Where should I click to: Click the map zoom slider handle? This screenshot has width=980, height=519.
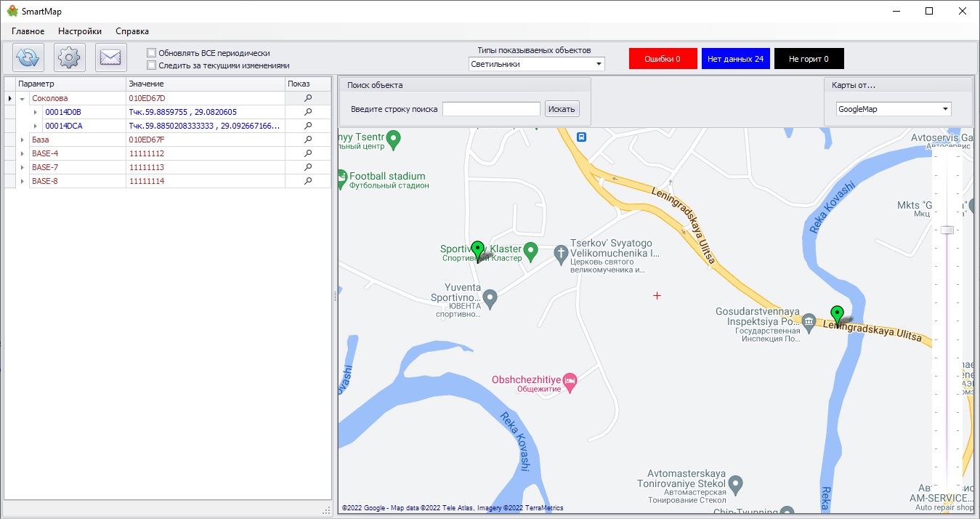pos(947,230)
